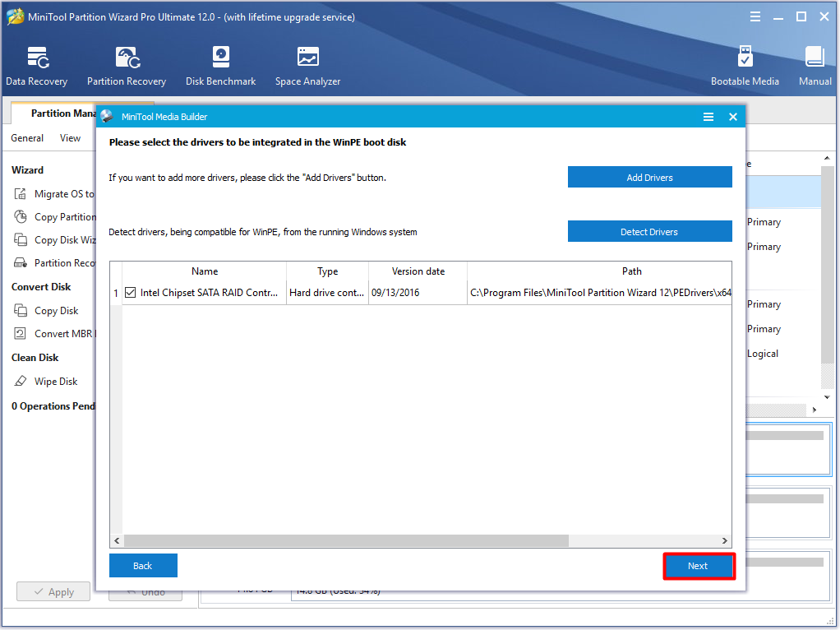Image resolution: width=840 pixels, height=630 pixels.
Task: Click the Partition Recovery wizard sidebar icon
Action: tap(21, 262)
